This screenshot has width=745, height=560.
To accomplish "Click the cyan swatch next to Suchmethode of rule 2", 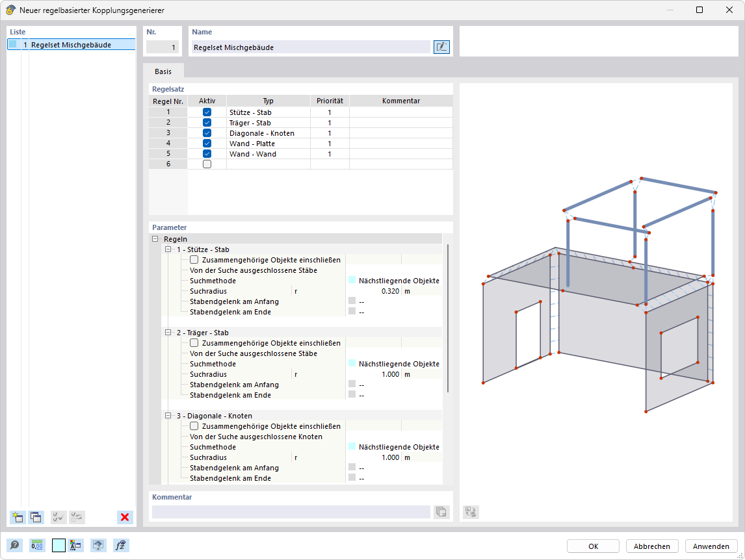I will click(x=352, y=363).
